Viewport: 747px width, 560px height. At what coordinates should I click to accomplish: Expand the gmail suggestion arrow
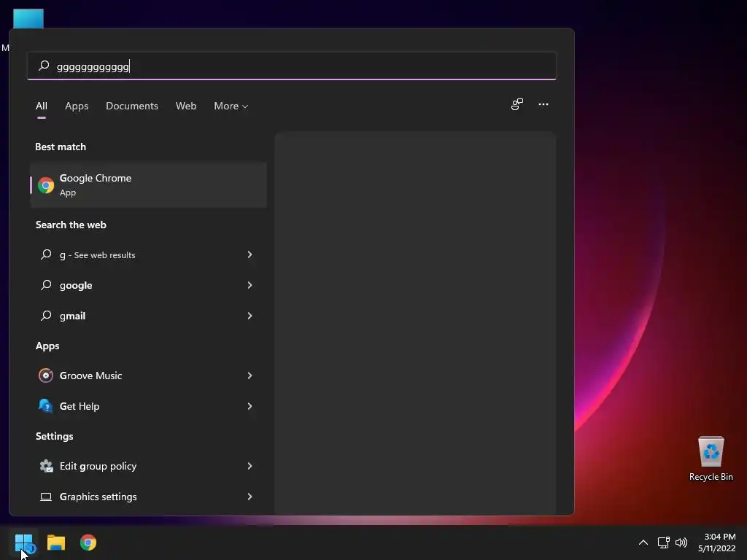[x=249, y=316]
